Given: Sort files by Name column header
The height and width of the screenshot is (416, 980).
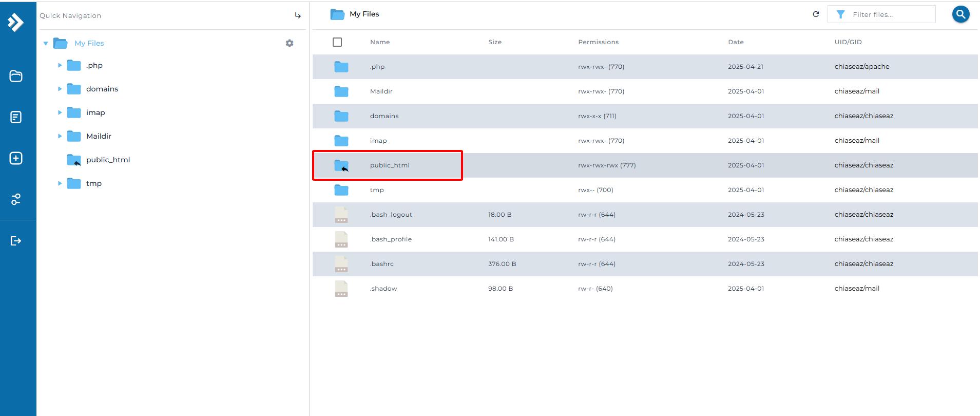Looking at the screenshot, I should (380, 42).
